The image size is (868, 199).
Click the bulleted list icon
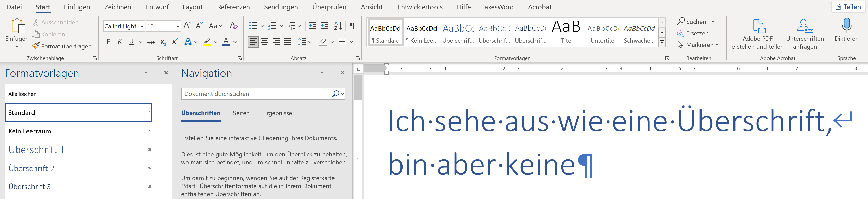click(x=252, y=26)
